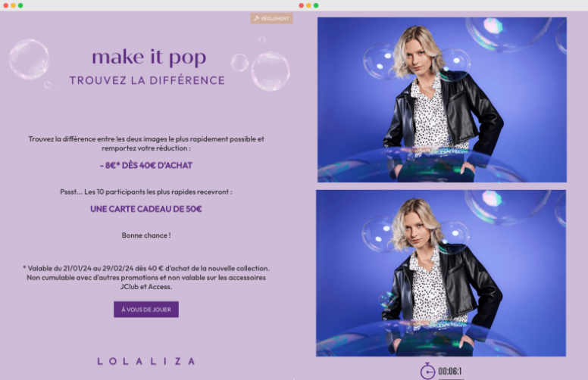Minimize the left window using the yellow button
Viewport: 588px width, 380px height.
pyautogui.click(x=13, y=5)
